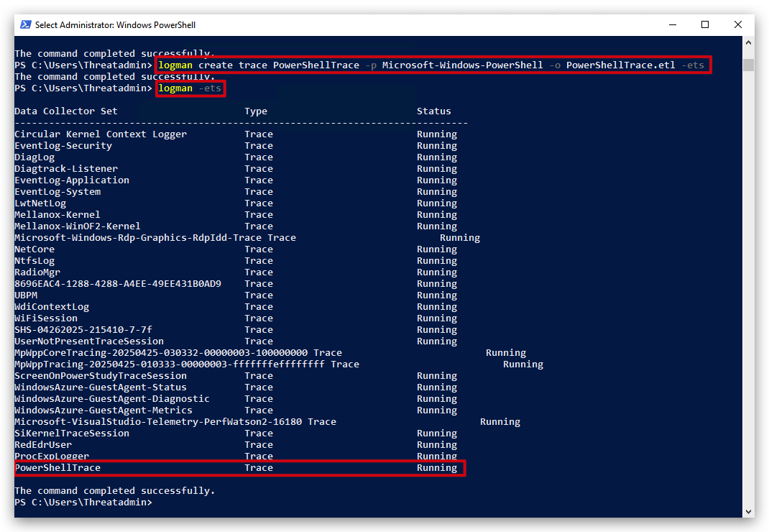Click the 'DiagLog' collector name
769x532 pixels.
[x=34, y=157]
